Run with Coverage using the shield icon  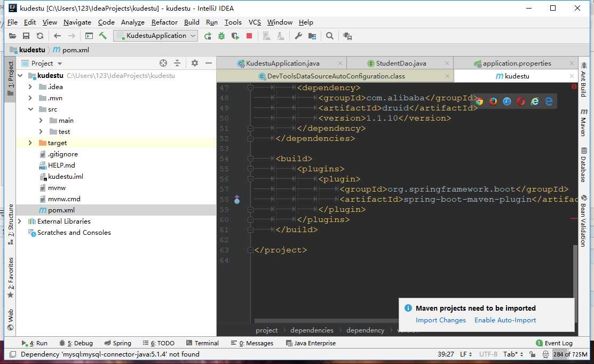(x=235, y=36)
